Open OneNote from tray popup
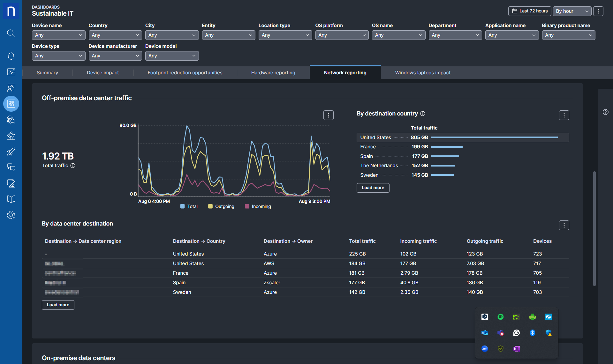This screenshot has width=613, height=364. tap(516, 349)
